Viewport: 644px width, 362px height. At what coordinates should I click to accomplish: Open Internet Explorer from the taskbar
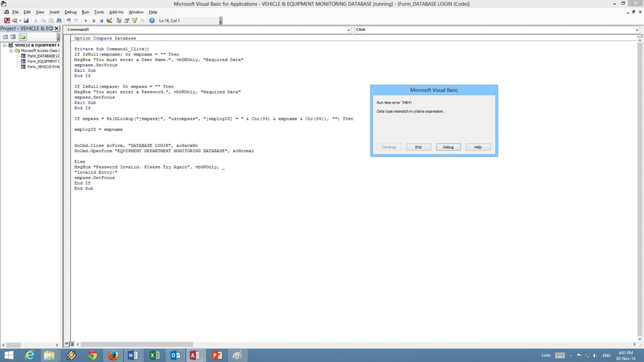click(29, 355)
